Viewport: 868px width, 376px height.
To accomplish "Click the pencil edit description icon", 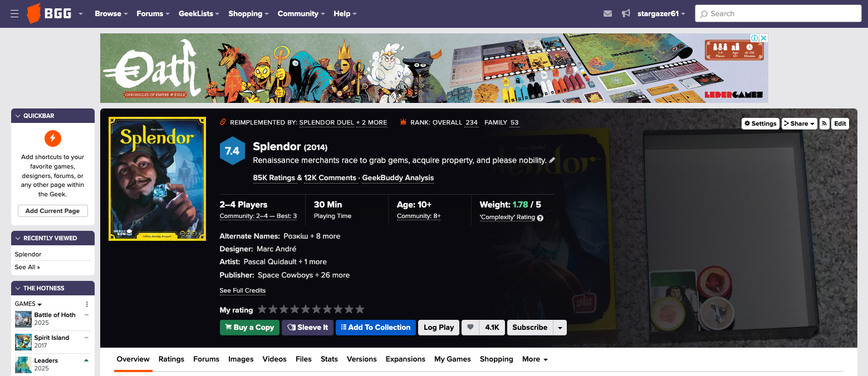I will [552, 160].
